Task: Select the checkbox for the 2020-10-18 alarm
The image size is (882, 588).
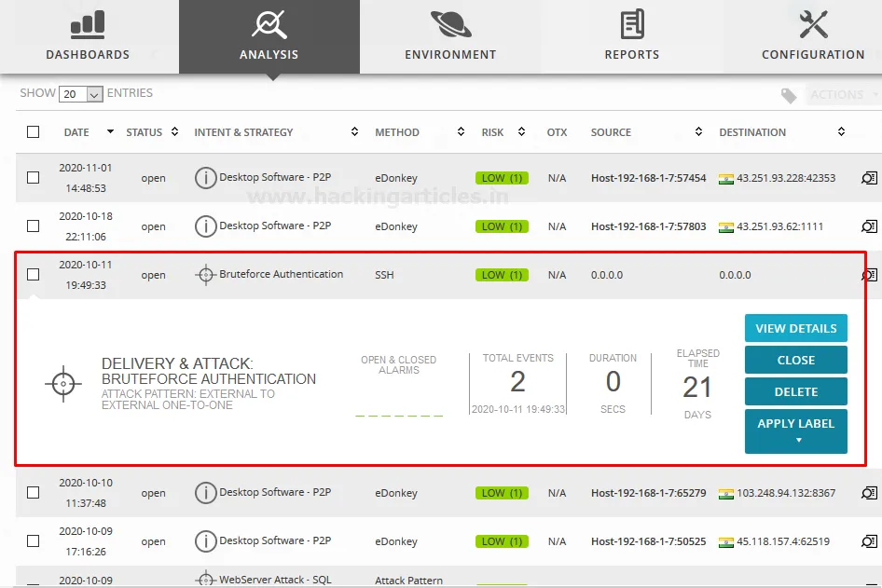Action: point(33,226)
